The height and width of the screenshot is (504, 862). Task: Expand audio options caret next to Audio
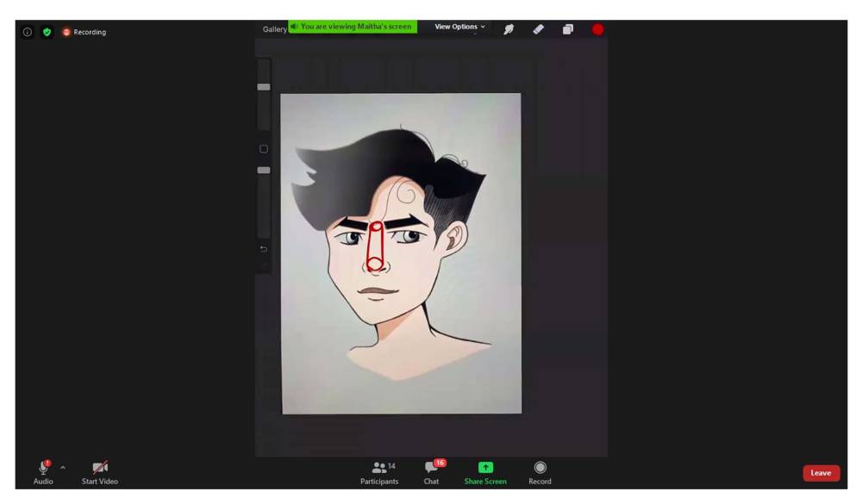(x=63, y=468)
